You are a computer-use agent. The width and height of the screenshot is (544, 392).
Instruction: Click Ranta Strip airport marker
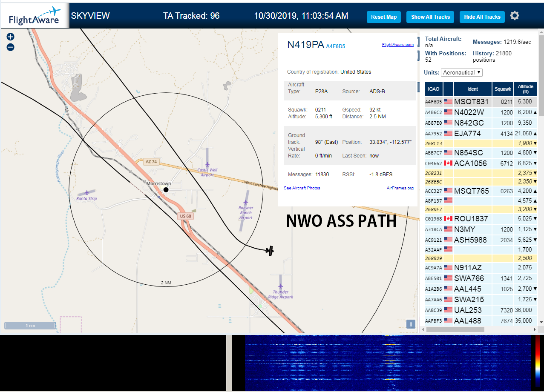[x=86, y=193]
